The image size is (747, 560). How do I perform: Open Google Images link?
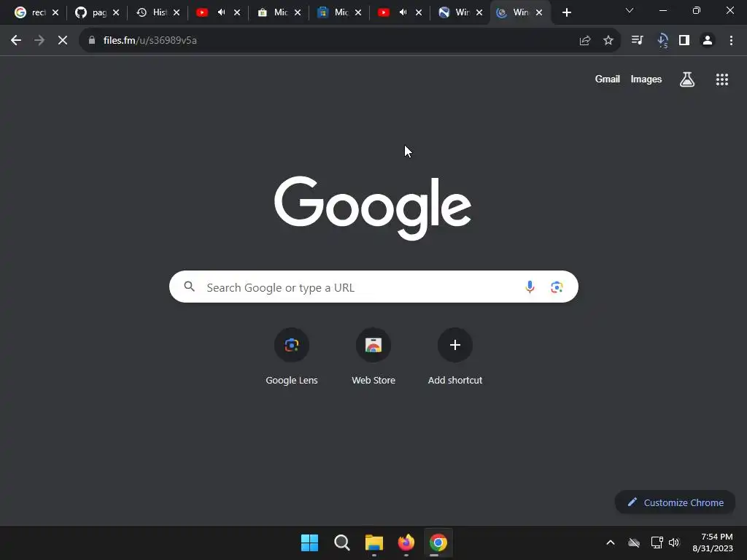coord(646,79)
